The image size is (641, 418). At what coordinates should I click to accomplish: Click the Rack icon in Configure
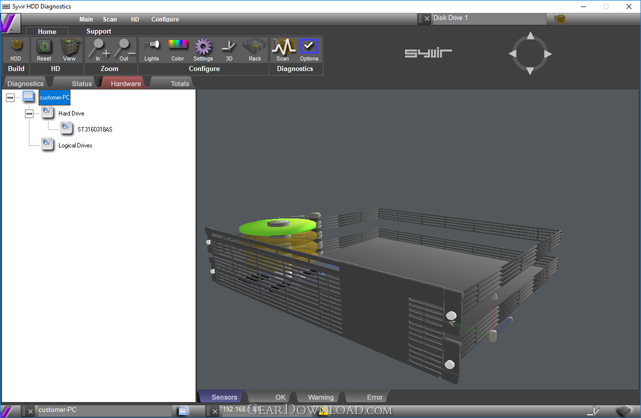point(254,50)
